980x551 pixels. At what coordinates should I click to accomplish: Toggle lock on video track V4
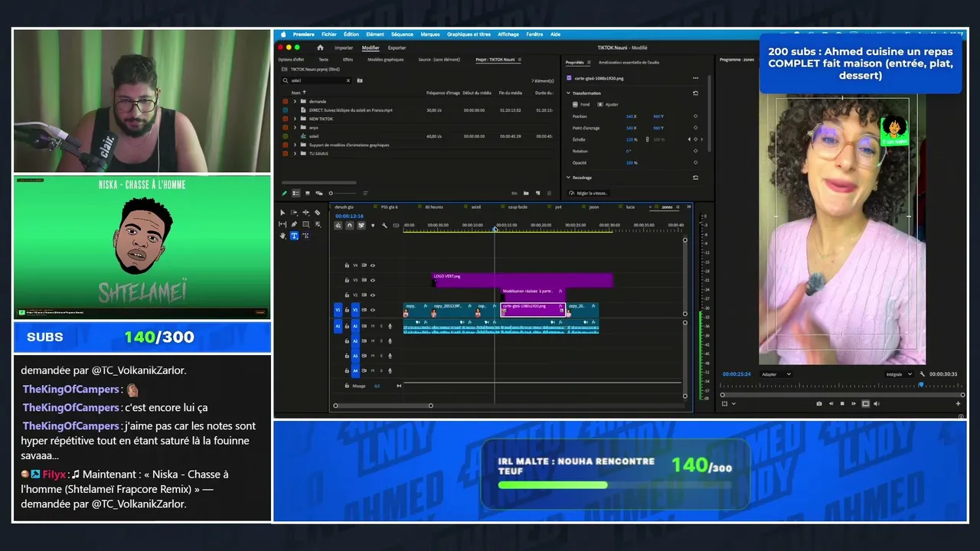click(347, 266)
